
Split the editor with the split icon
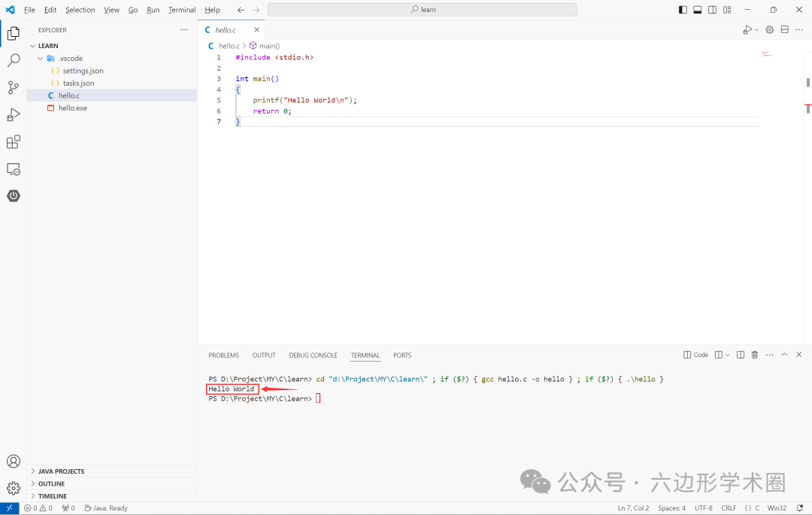[x=784, y=29]
